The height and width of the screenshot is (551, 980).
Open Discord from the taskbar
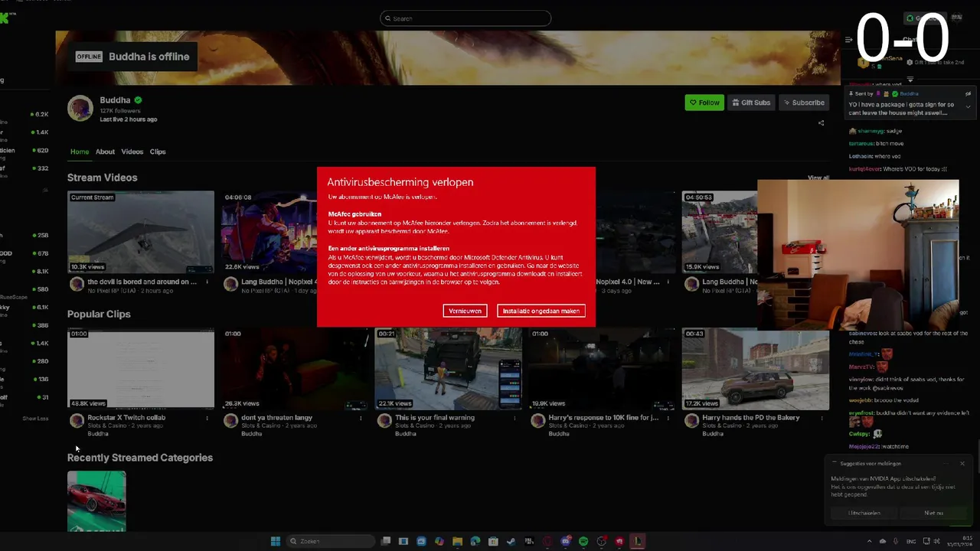click(x=566, y=541)
